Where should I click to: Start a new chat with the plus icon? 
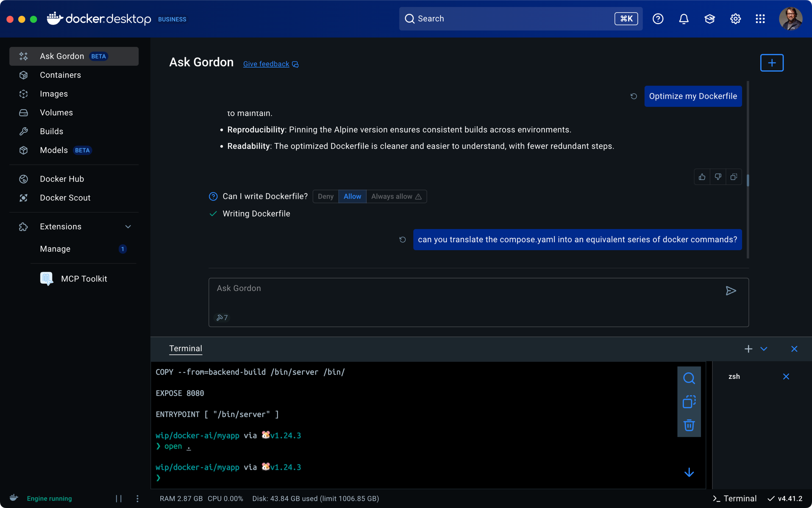coord(772,63)
